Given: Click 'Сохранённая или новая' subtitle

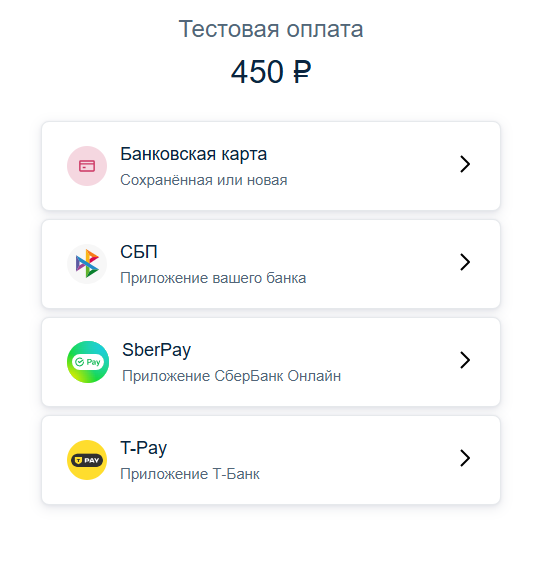Looking at the screenshot, I should point(204,180).
